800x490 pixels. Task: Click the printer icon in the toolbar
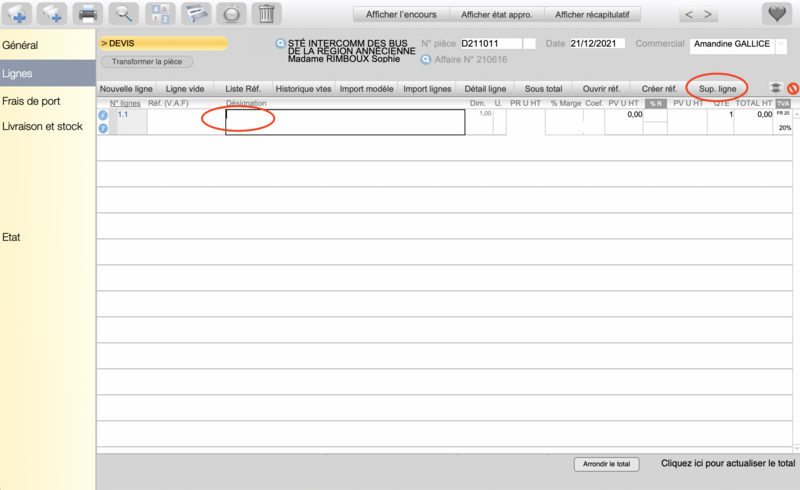88,14
